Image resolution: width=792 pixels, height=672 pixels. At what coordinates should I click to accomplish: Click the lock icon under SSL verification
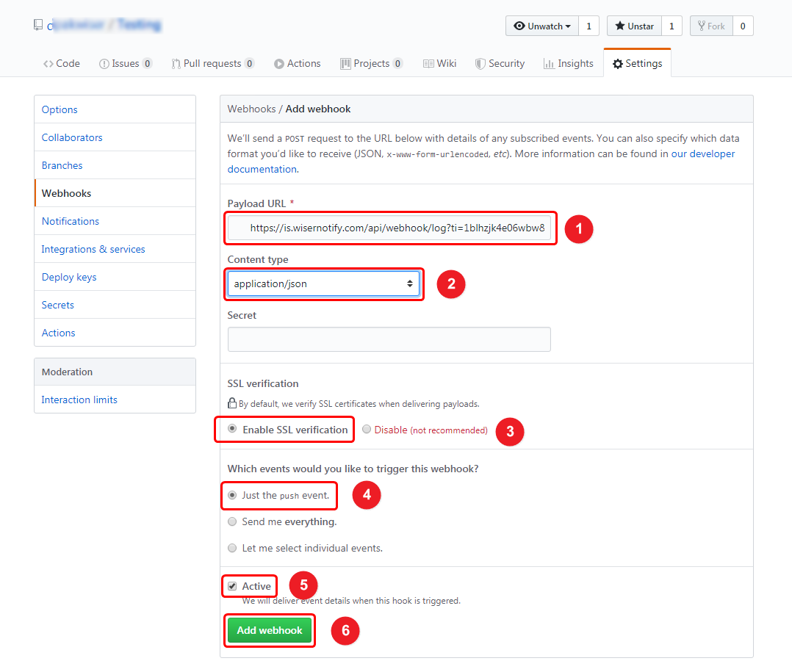click(x=232, y=403)
